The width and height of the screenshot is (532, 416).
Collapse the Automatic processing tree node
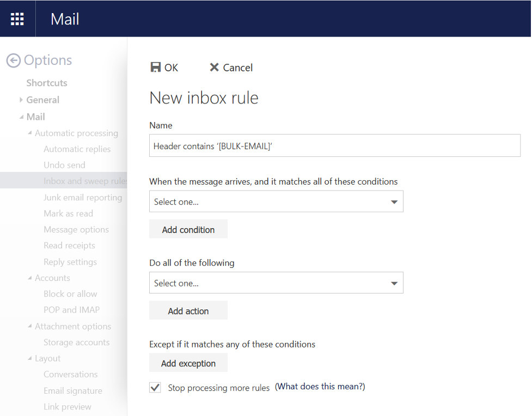[30, 133]
